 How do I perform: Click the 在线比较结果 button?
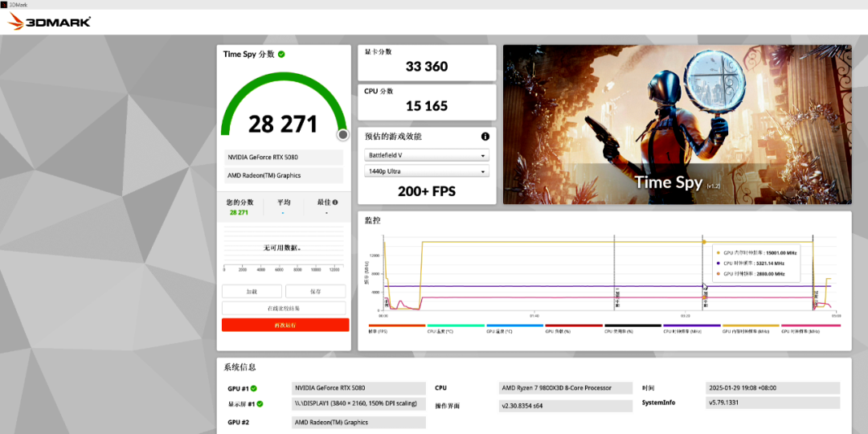click(284, 309)
